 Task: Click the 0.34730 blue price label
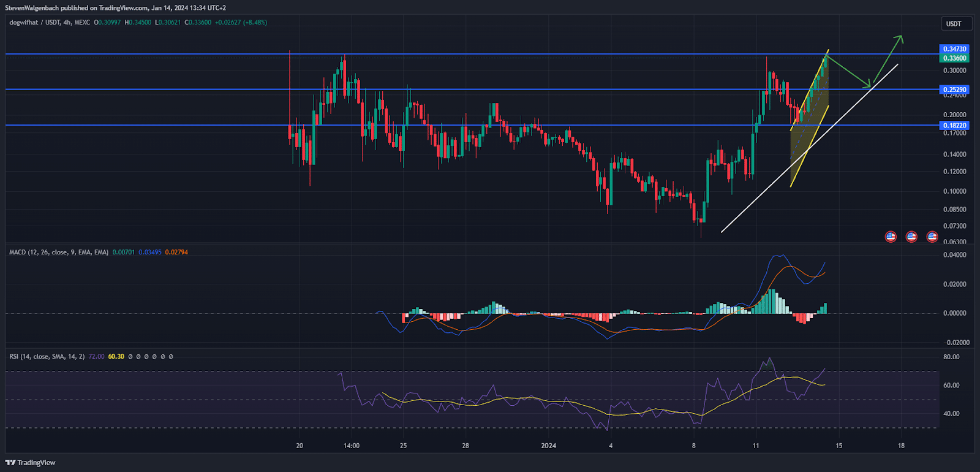(x=954, y=49)
